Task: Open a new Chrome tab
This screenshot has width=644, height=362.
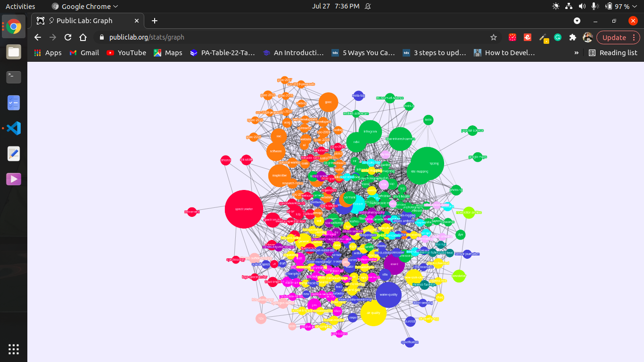Action: click(155, 21)
